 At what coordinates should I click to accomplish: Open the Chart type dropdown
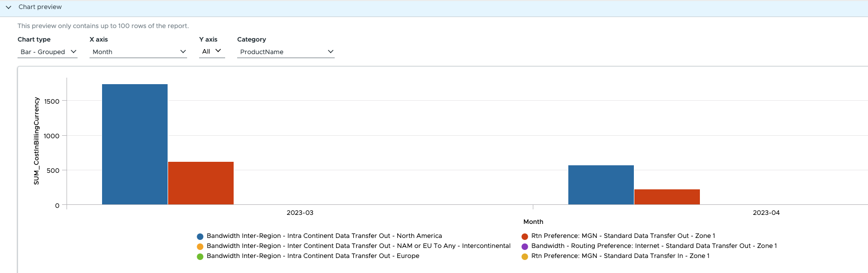(48, 52)
